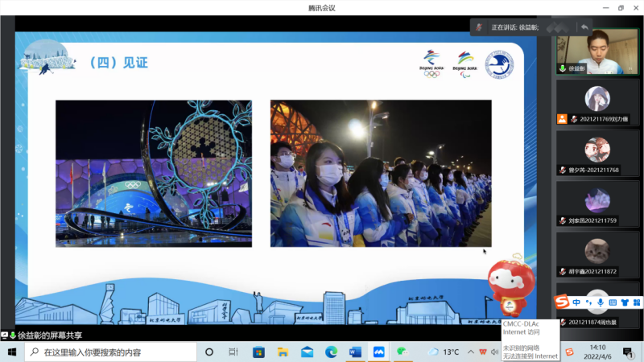Click the Beijing 2022 Olympic logo
Viewport: 644px width, 362px height.
pyautogui.click(x=431, y=64)
